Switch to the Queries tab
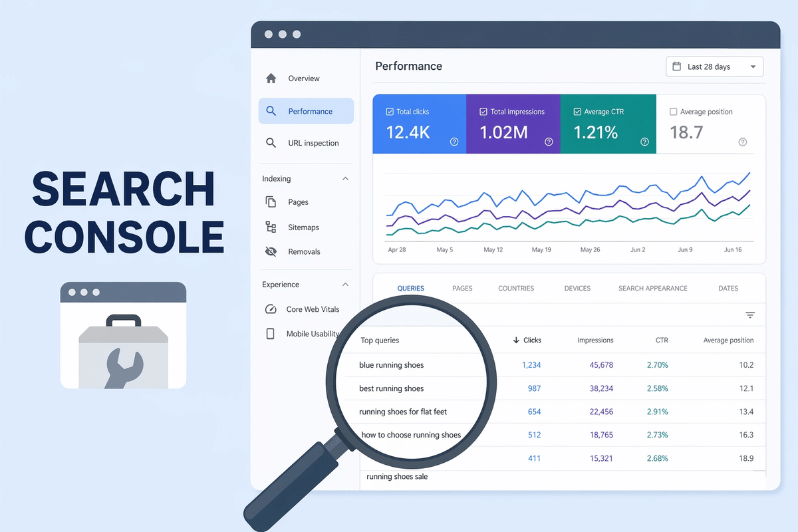 click(x=411, y=289)
